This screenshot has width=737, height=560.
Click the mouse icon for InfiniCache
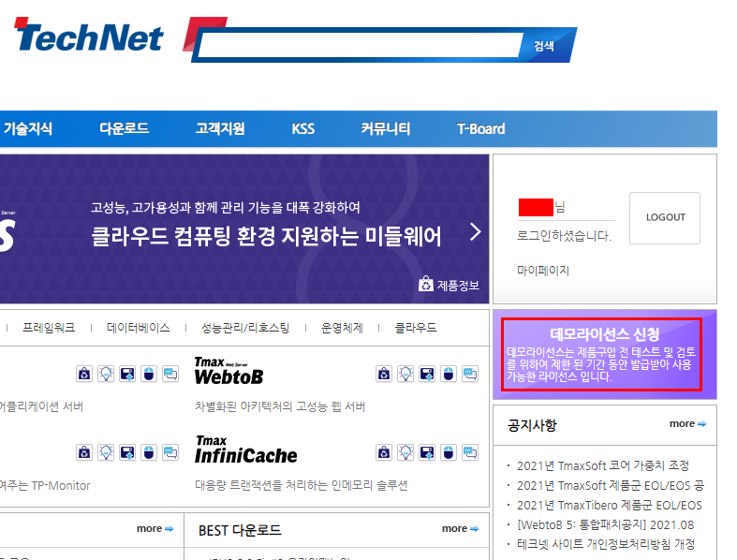[x=449, y=452]
